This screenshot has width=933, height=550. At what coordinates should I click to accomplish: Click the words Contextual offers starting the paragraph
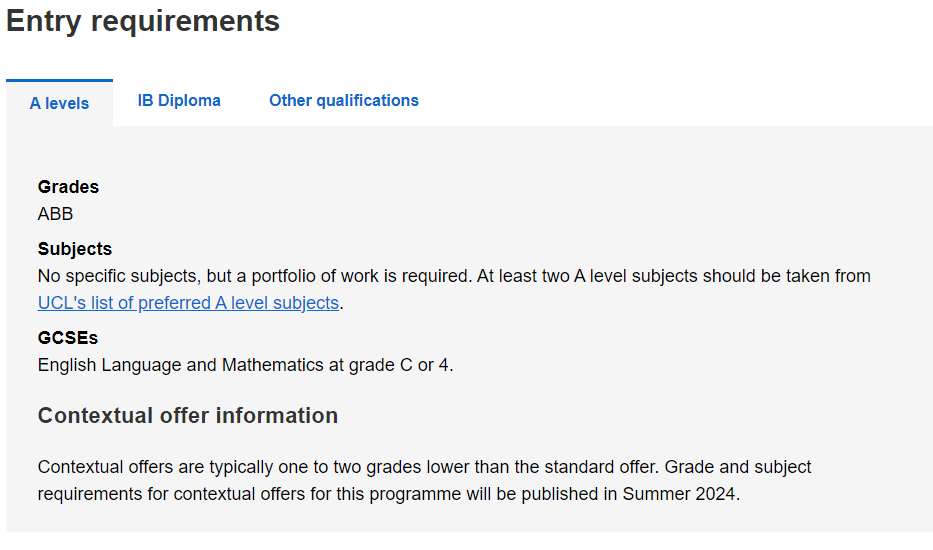tap(105, 467)
